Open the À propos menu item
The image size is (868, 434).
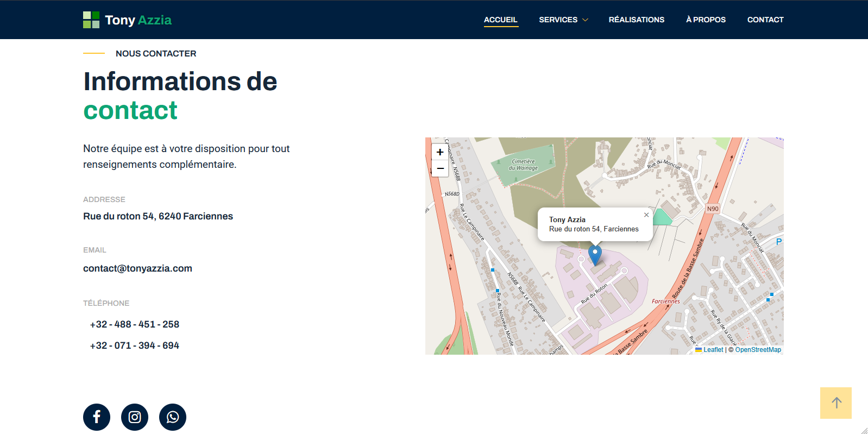coord(706,20)
